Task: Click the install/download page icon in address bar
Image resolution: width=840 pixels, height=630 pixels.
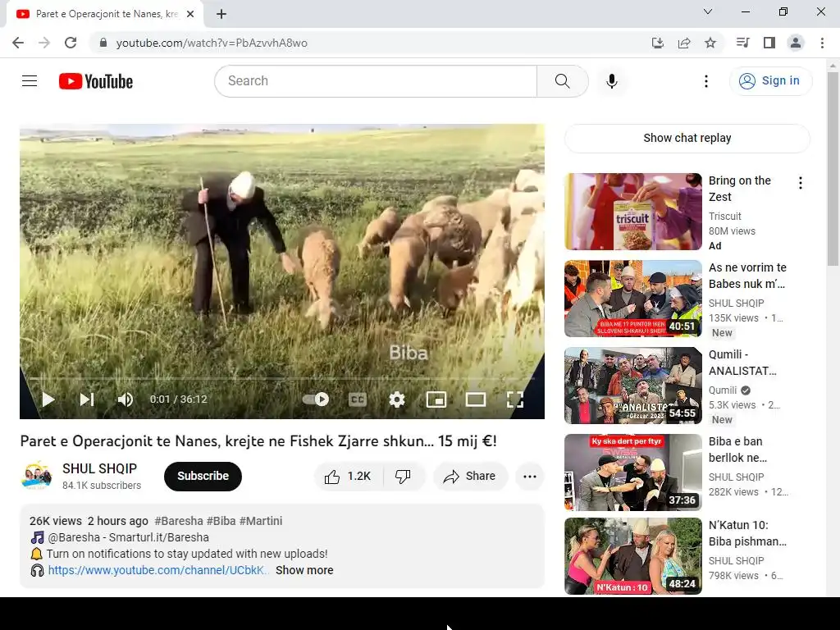Action: [658, 43]
